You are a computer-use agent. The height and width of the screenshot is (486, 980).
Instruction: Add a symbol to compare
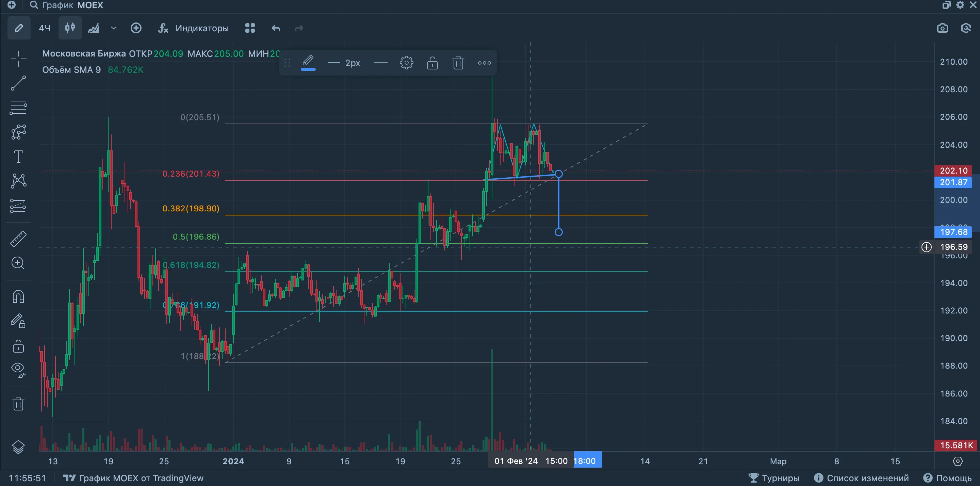(136, 28)
